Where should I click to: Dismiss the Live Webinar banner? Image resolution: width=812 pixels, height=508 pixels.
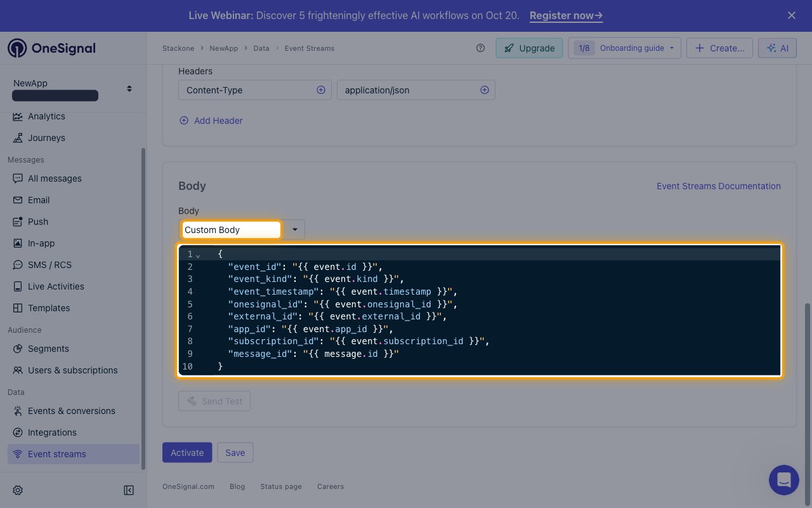point(792,15)
